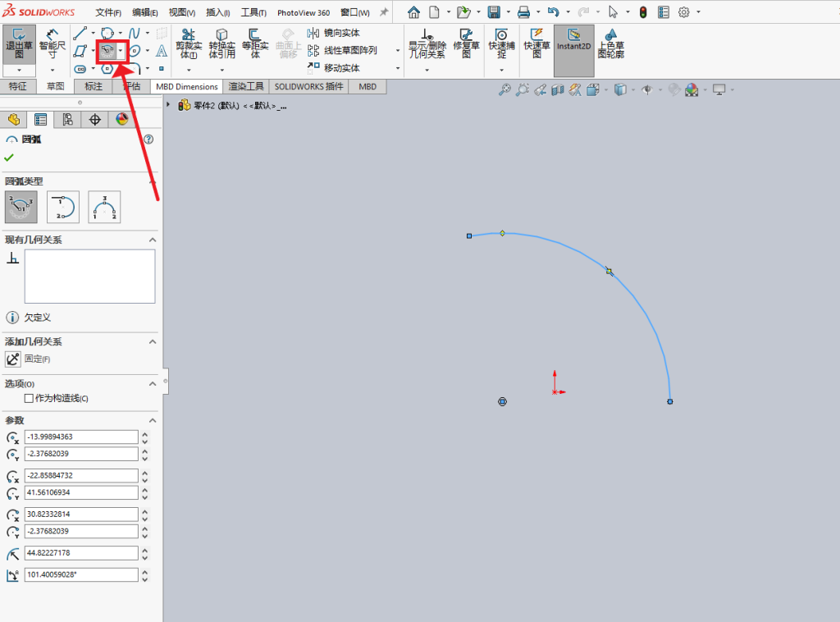
Task: Select Offset Entities (等距实体)
Action: [x=255, y=44]
